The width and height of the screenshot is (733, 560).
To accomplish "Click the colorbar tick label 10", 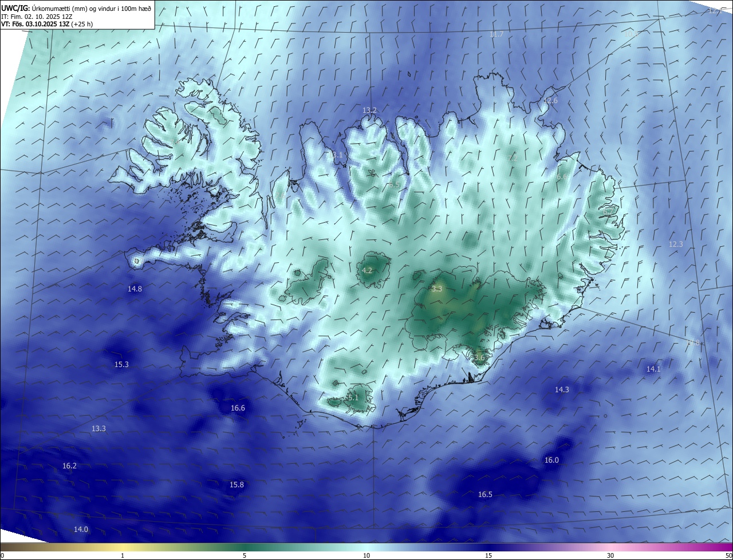I will click(366, 556).
